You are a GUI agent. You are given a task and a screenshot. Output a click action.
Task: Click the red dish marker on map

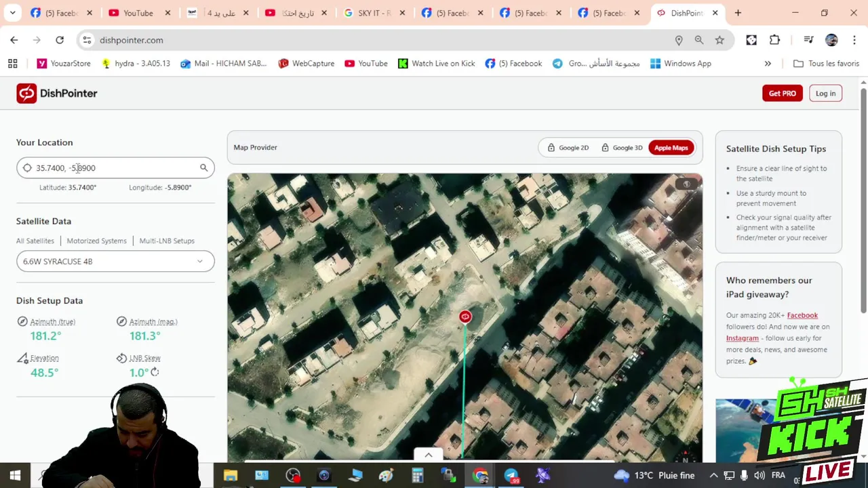click(465, 317)
